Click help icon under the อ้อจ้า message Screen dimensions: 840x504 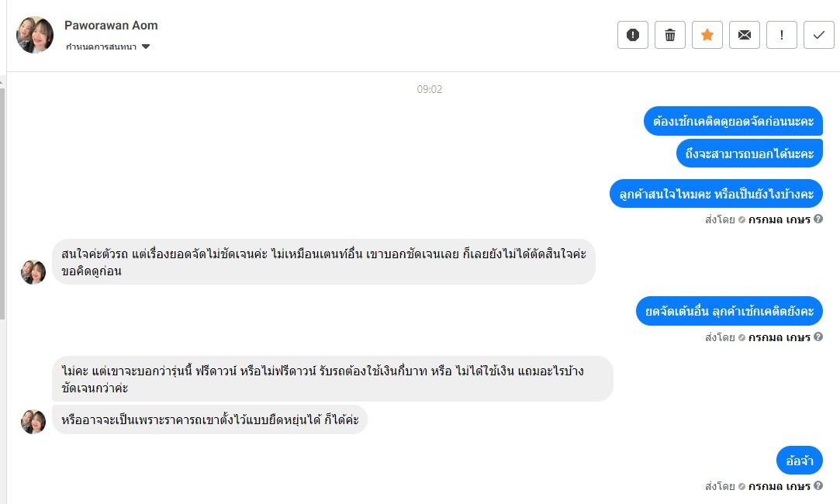(x=818, y=486)
